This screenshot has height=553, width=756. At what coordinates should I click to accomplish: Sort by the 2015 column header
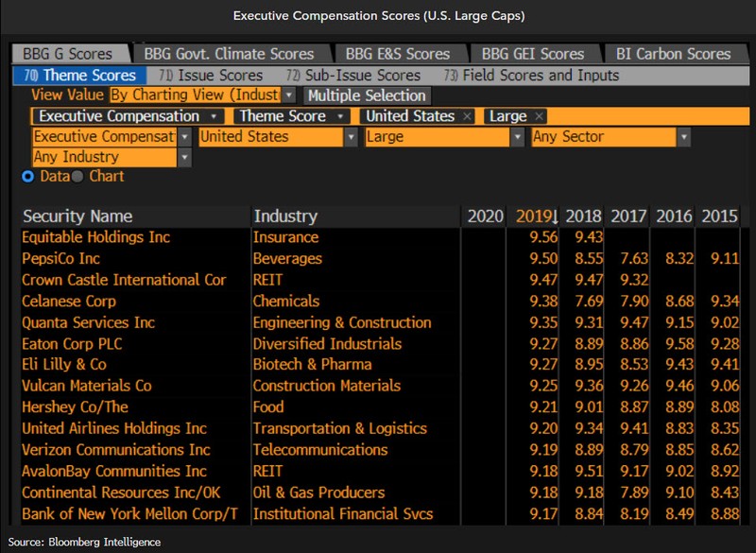719,216
